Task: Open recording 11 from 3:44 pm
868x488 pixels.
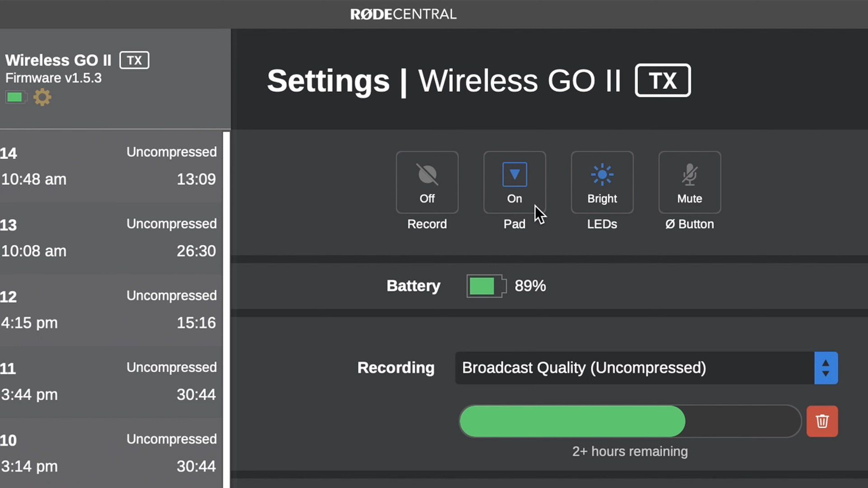Action: pos(111,381)
